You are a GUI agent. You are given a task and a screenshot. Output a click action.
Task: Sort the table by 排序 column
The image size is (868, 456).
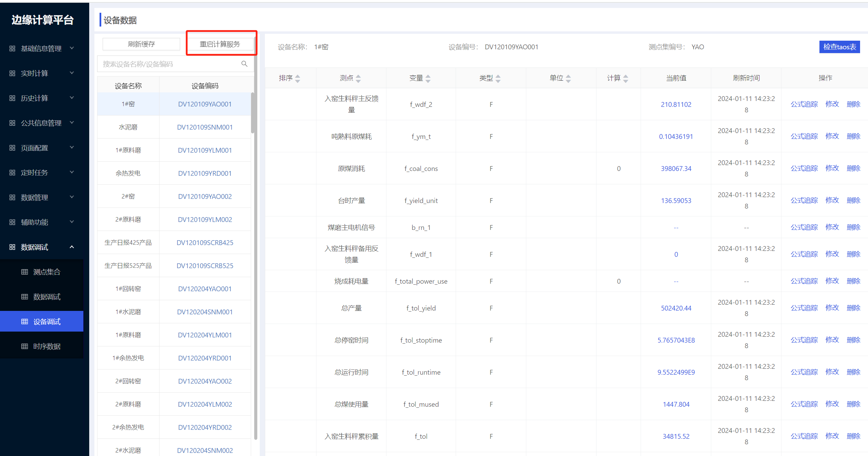tap(298, 79)
